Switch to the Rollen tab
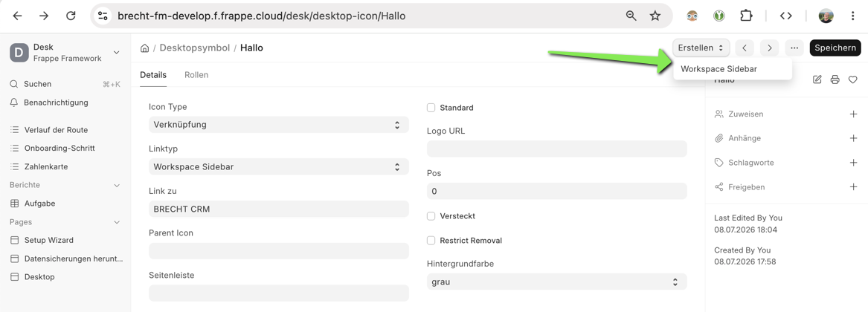The image size is (868, 312). pos(196,75)
